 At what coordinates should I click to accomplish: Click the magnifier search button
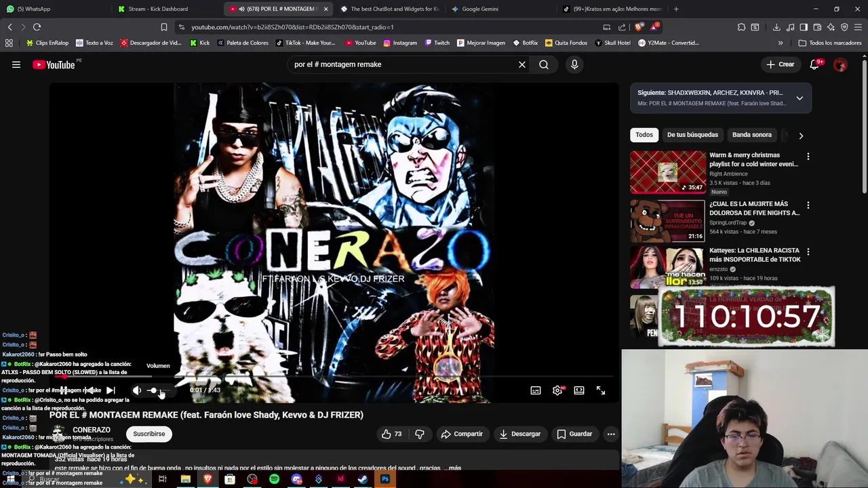pos(544,64)
